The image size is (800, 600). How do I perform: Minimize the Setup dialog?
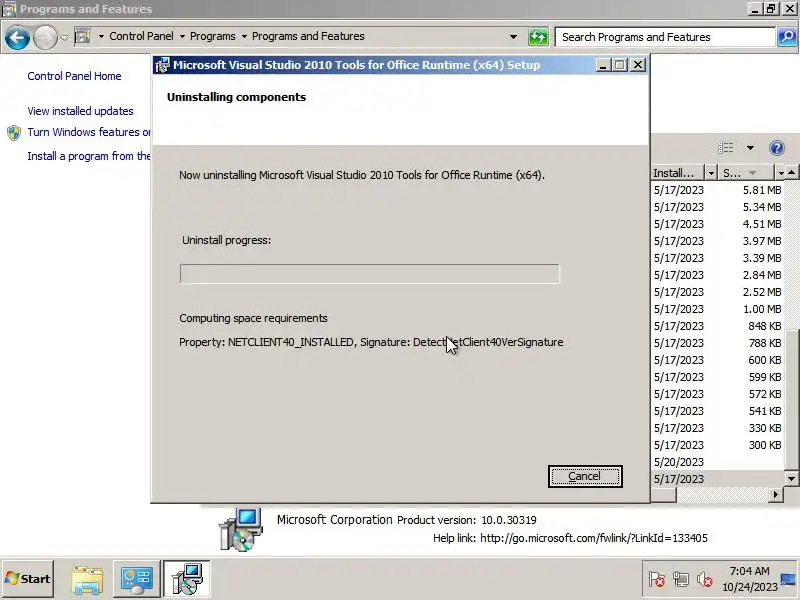tap(603, 65)
